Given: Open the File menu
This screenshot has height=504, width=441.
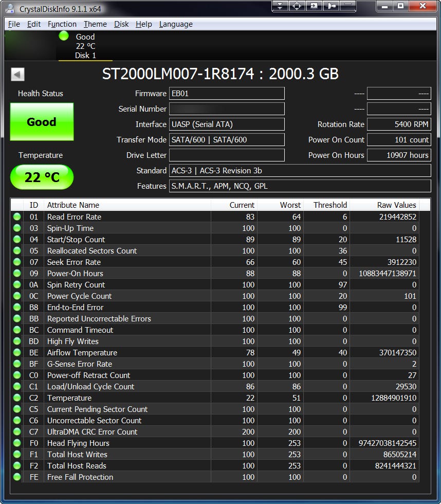Looking at the screenshot, I should (14, 24).
